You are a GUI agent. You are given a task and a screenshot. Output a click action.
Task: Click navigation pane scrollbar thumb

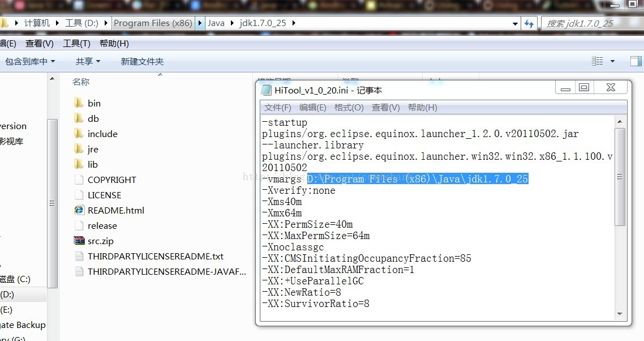(52, 203)
